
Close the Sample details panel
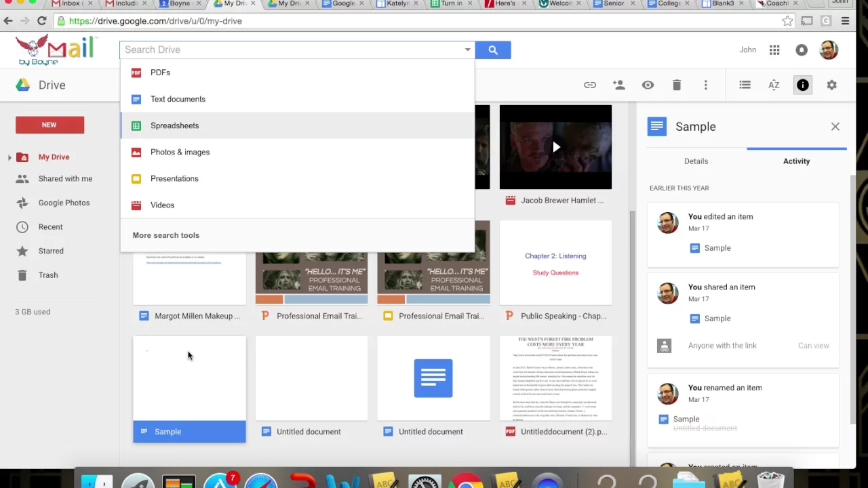(835, 127)
